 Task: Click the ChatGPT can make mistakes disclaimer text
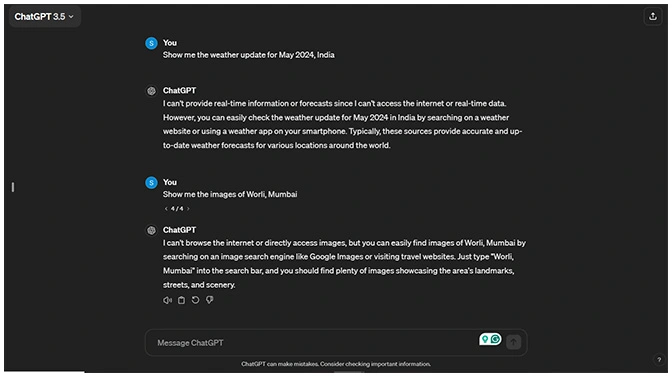coord(336,364)
